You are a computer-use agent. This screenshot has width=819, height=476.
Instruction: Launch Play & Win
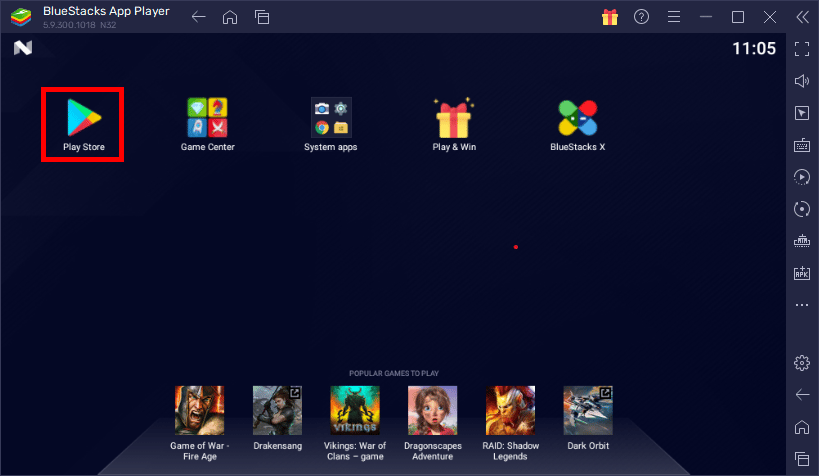(454, 124)
